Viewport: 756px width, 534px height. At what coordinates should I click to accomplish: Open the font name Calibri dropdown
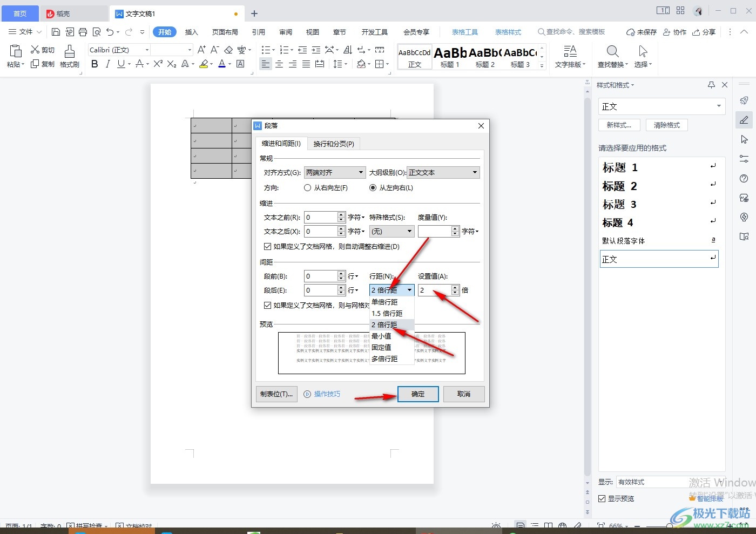(x=147, y=50)
